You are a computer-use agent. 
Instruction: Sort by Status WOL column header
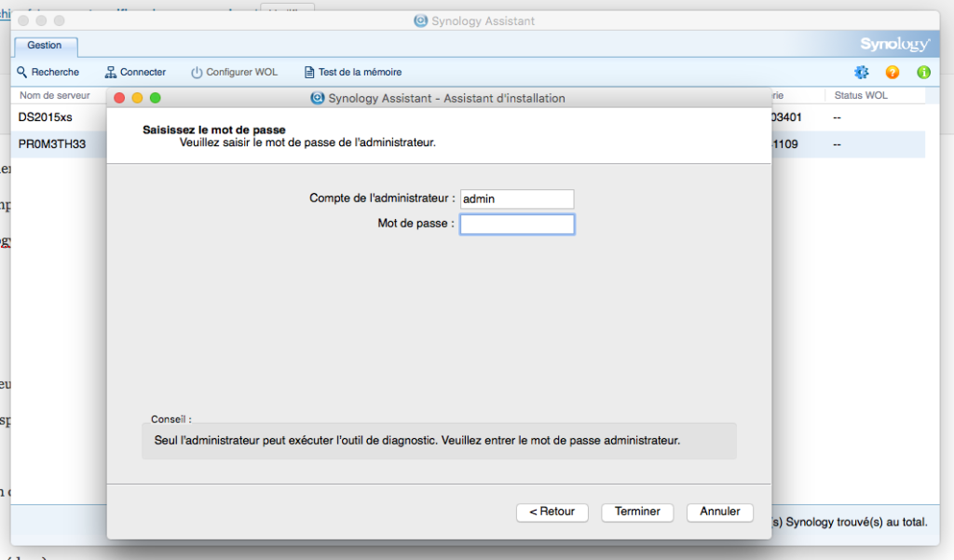[x=862, y=96]
